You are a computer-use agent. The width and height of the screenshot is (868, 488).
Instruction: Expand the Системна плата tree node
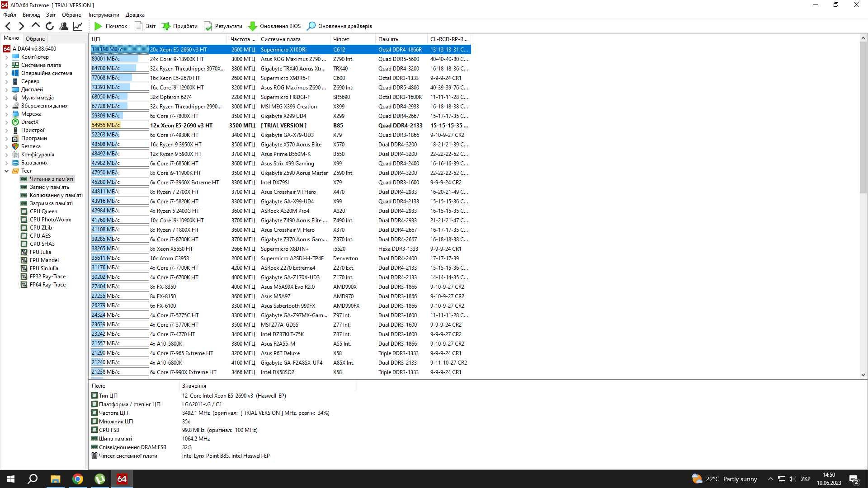6,66
